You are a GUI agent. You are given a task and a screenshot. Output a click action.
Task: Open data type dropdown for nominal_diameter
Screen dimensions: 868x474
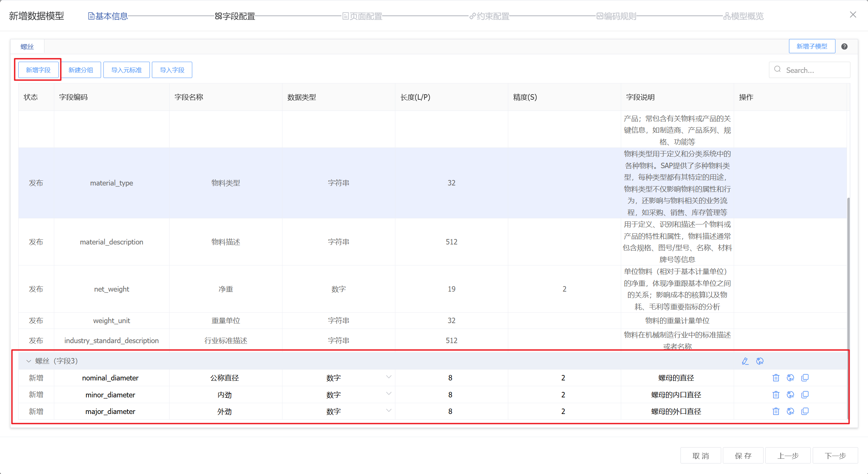(389, 377)
